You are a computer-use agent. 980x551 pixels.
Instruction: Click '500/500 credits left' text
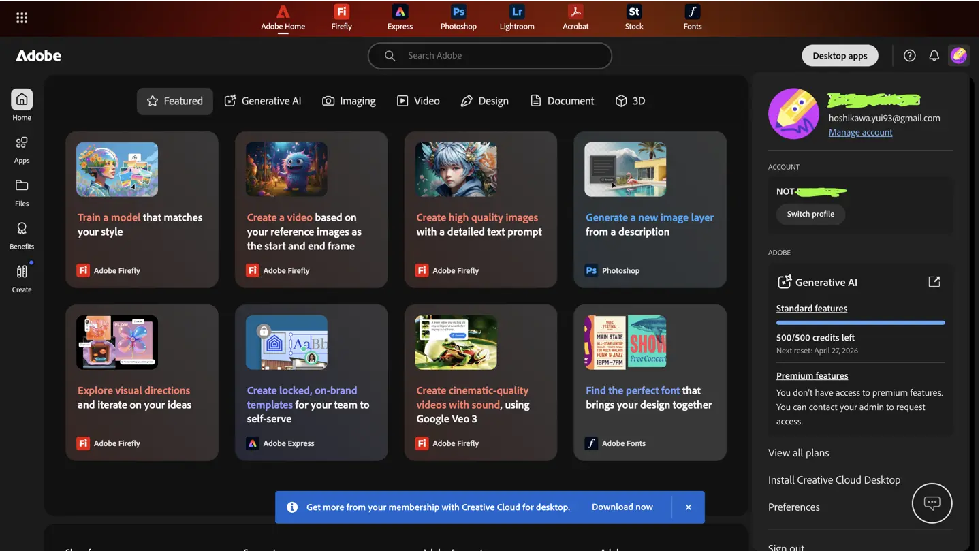(x=815, y=338)
